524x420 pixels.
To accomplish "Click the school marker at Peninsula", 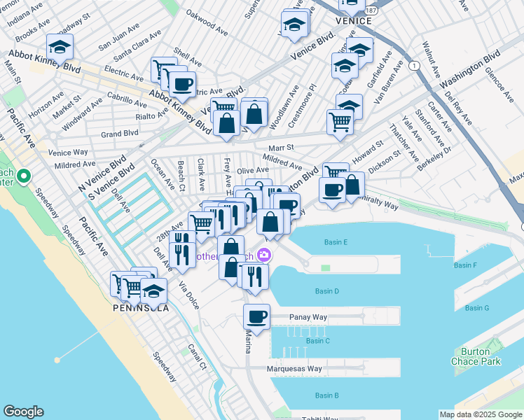I will (153, 291).
